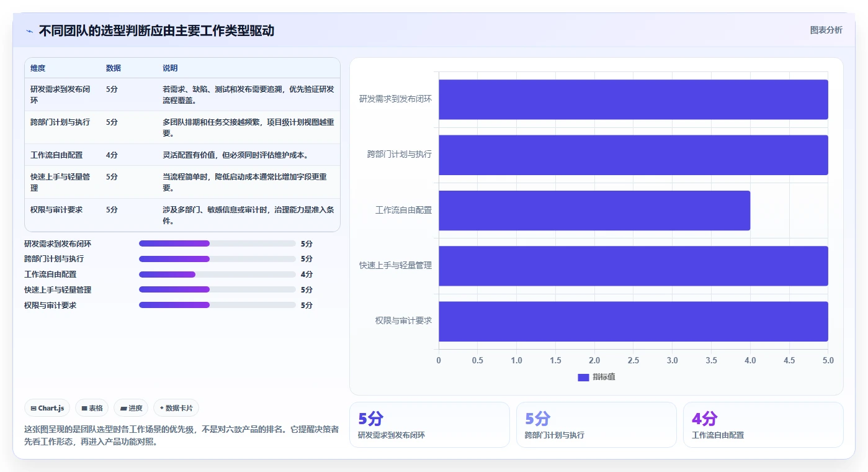
Task: Click the 4分 label beside progress bar
Action: pyautogui.click(x=306, y=275)
